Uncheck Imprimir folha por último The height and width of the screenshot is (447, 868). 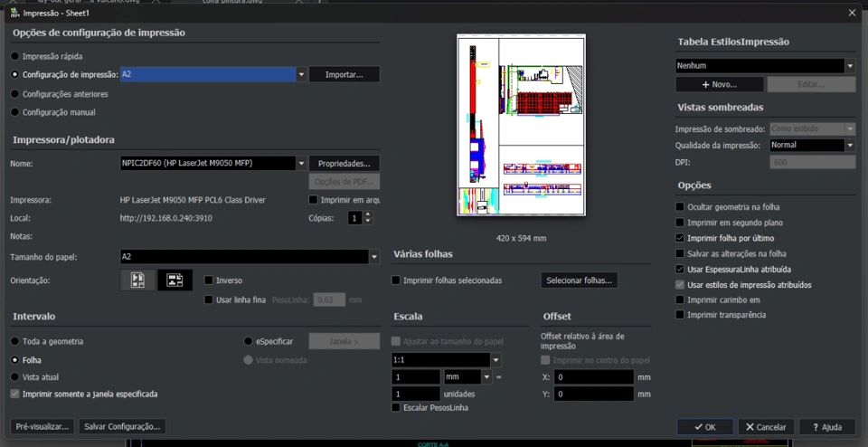tap(680, 238)
